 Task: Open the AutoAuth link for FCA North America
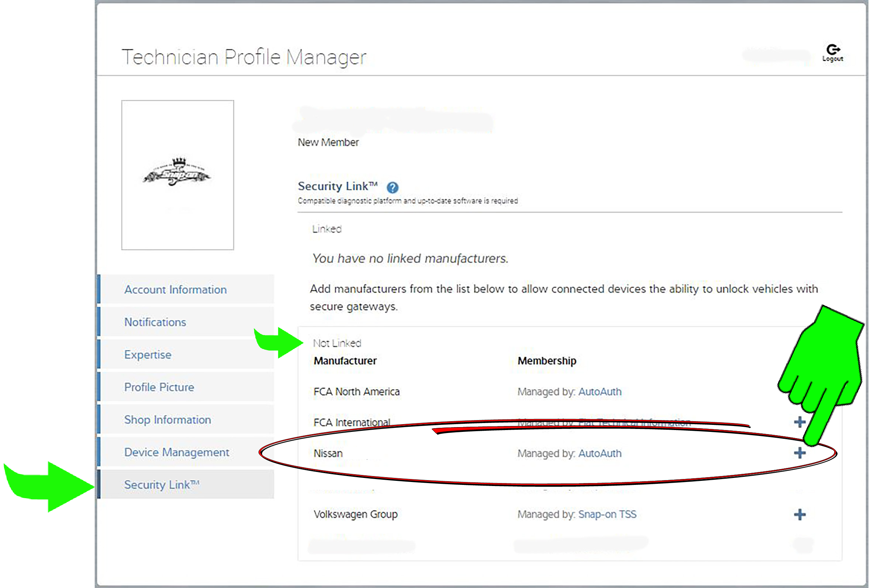tap(599, 391)
